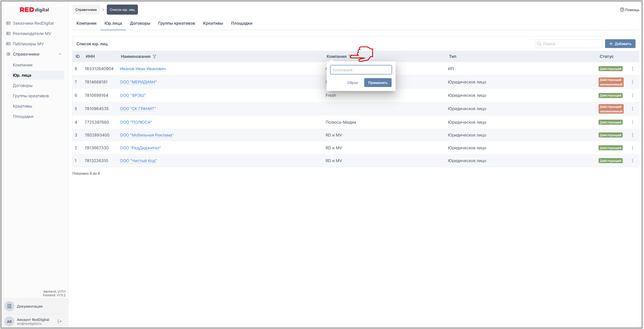Collapse the Справочники sidebar section
644x329 pixels.
coord(60,54)
